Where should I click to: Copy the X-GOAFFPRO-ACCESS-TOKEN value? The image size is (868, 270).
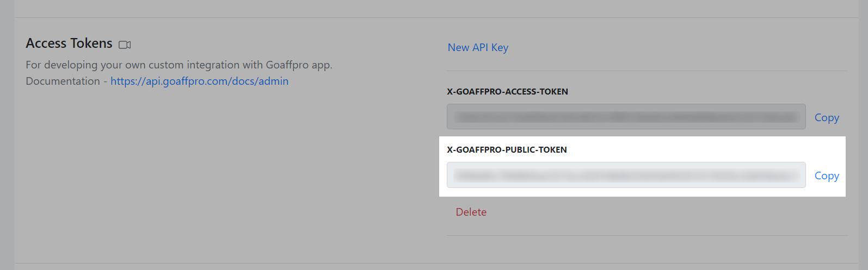pos(826,117)
